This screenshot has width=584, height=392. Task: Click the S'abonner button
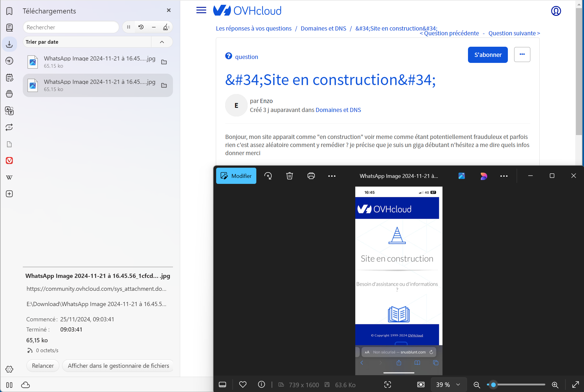click(x=487, y=55)
